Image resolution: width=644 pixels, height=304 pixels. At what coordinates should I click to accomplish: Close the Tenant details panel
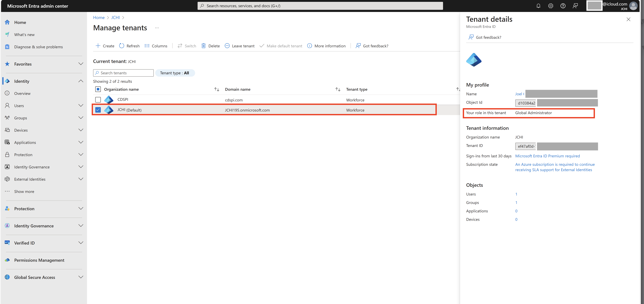click(628, 19)
